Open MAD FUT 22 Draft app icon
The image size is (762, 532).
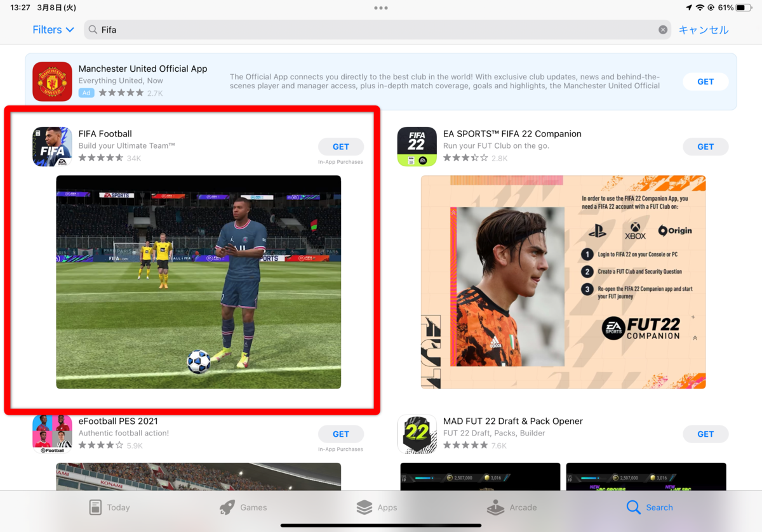[x=417, y=434]
